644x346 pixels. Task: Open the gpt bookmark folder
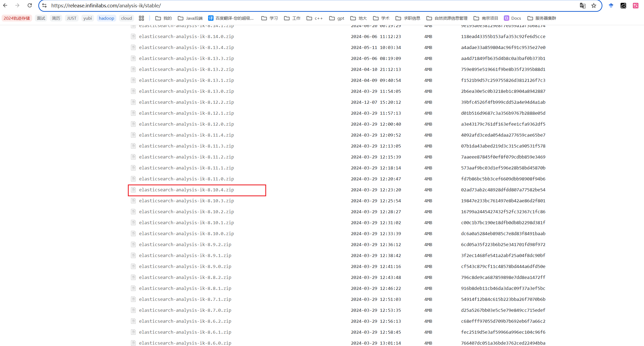tap(337, 18)
